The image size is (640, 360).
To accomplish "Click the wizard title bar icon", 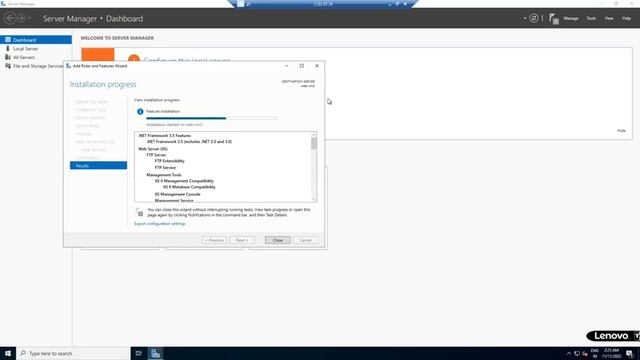I will [x=69, y=66].
